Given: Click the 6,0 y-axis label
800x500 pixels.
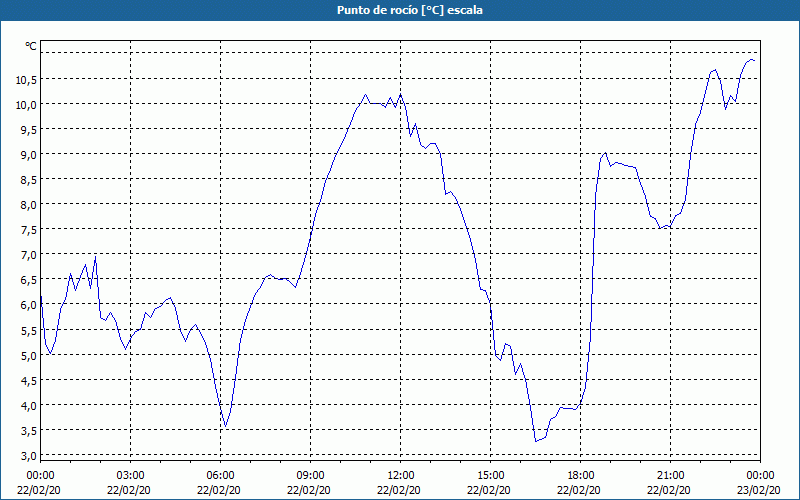Looking at the screenshot, I should (28, 305).
